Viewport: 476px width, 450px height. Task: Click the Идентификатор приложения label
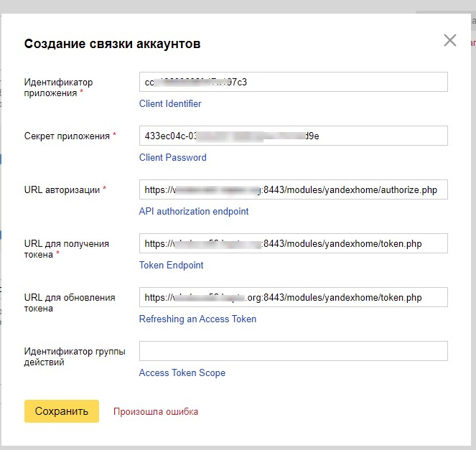(x=58, y=88)
